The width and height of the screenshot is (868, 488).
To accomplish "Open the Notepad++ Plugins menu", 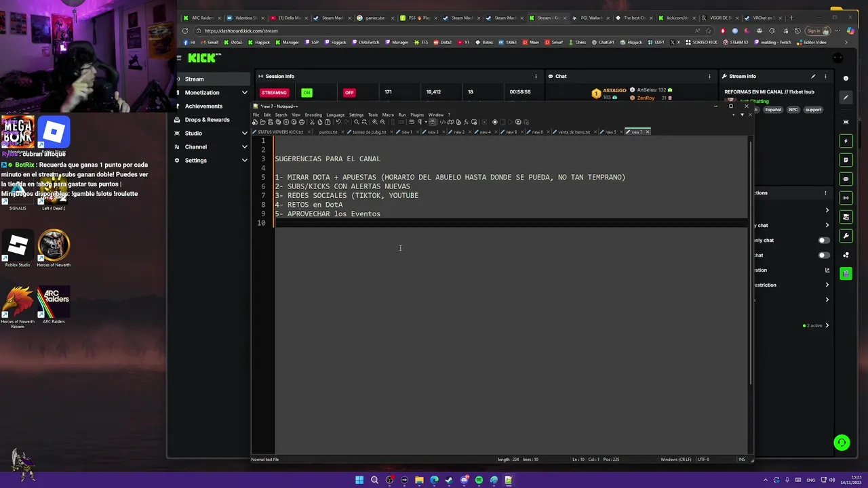I will [x=417, y=115].
